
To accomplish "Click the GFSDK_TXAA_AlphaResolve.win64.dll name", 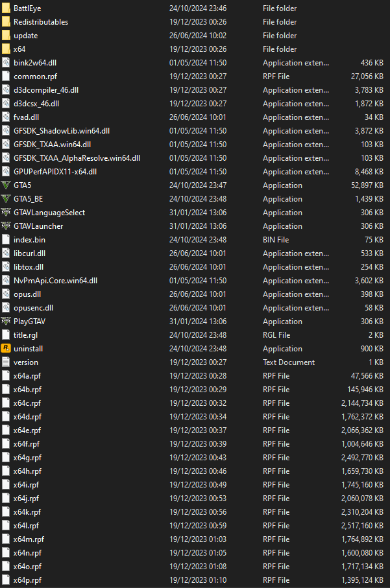I will pyautogui.click(x=77, y=158).
